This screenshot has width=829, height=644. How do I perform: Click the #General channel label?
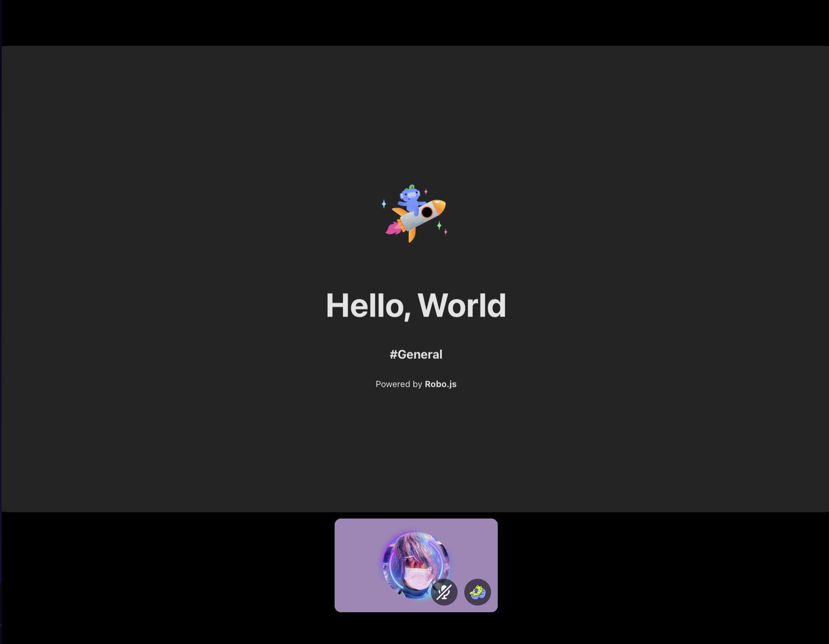click(x=416, y=354)
